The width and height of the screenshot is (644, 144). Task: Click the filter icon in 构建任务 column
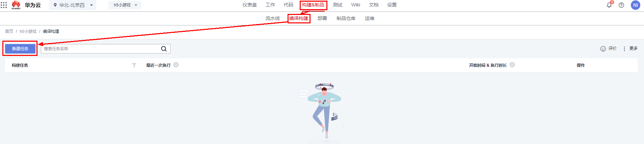(134, 65)
